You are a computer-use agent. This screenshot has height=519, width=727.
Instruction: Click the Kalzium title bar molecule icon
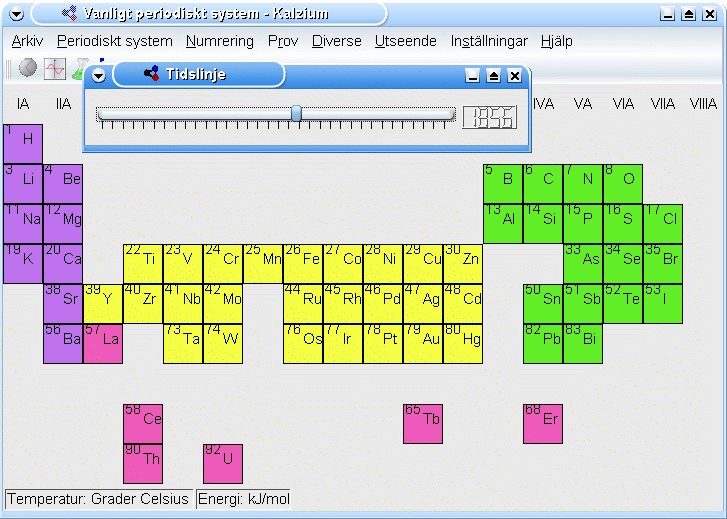pyautogui.click(x=70, y=13)
